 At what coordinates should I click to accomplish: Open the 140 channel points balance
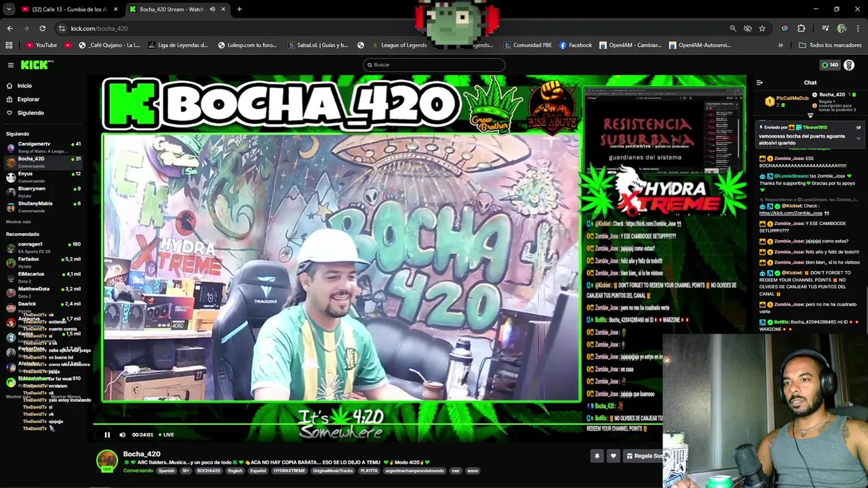[x=830, y=65]
